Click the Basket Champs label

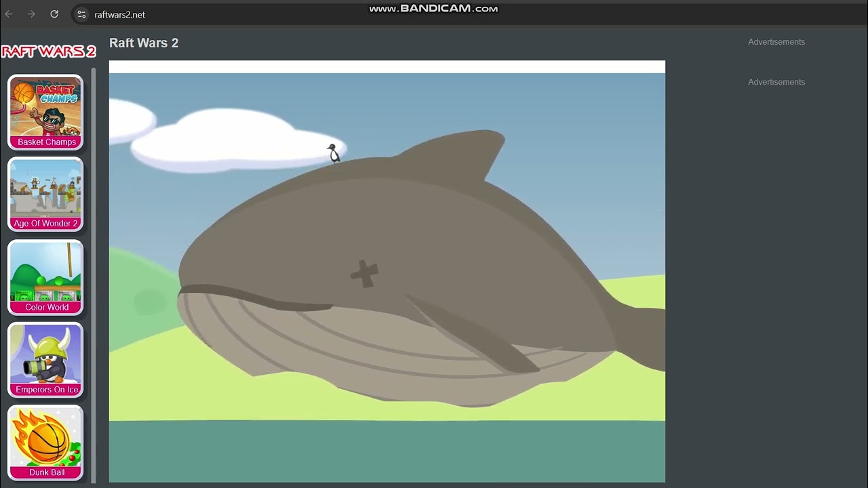click(x=47, y=142)
